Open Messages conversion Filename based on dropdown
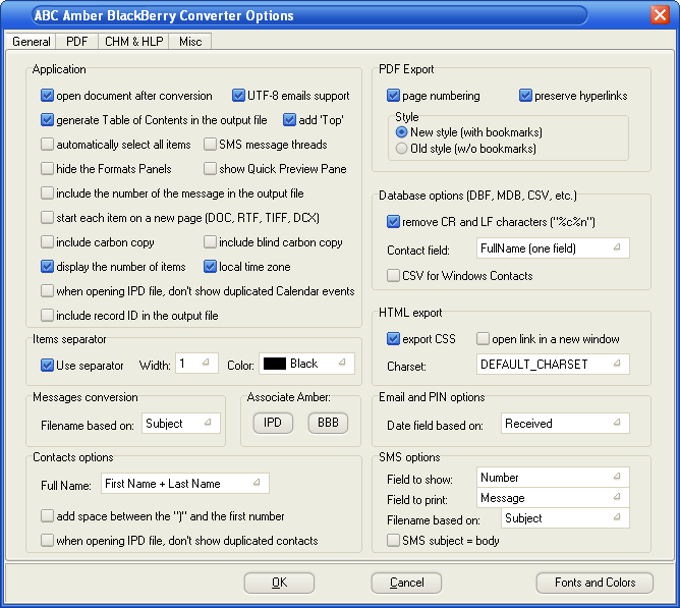This screenshot has height=608, width=680. (181, 423)
